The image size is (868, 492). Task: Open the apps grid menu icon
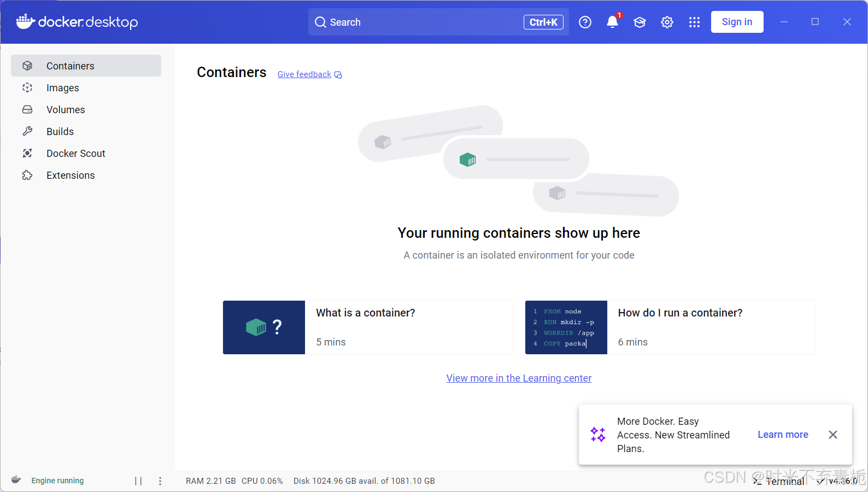tap(694, 22)
